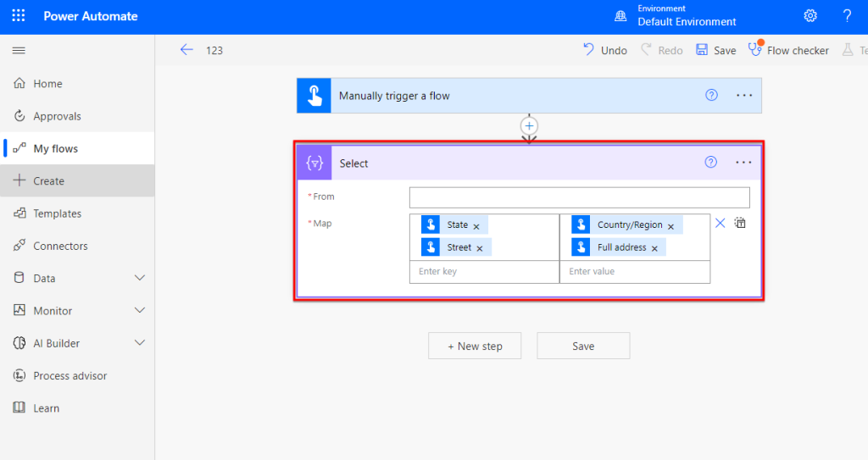
Task: Open the environment picker icon
Action: 620,16
